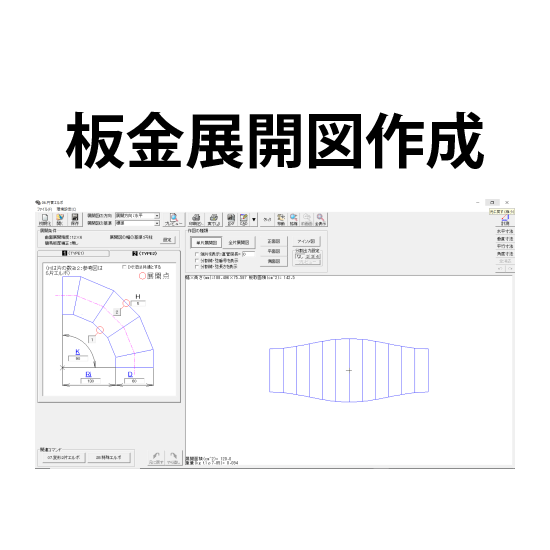Click the Open (開く) file icon
The image size is (550, 550).
pyautogui.click(x=60, y=219)
